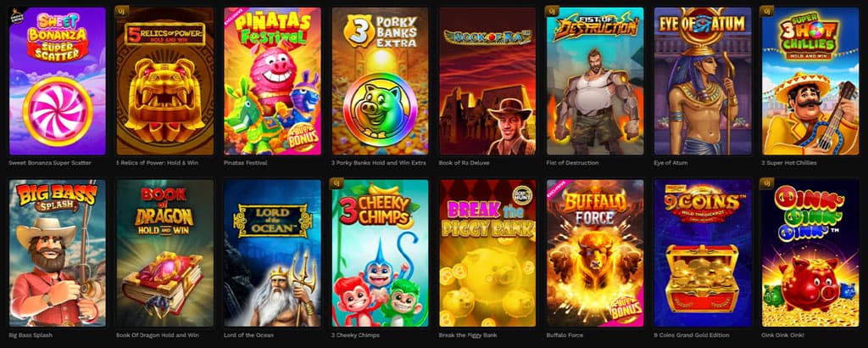The height and width of the screenshot is (348, 868).
Task: Open Sweet Bonanza Super Scatter game tile
Action: (x=57, y=81)
